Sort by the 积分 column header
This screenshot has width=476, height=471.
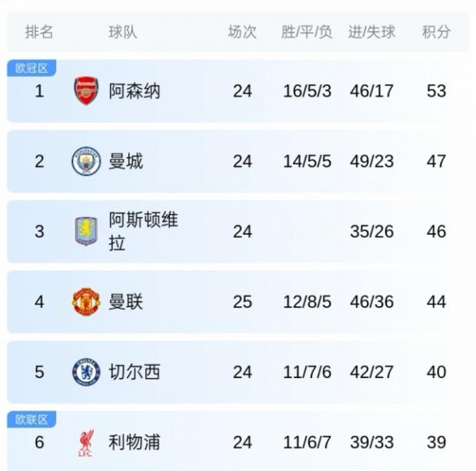(437, 32)
